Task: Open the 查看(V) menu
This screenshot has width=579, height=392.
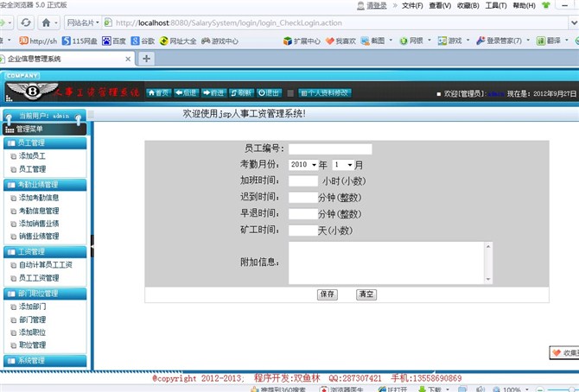Action: (x=440, y=5)
